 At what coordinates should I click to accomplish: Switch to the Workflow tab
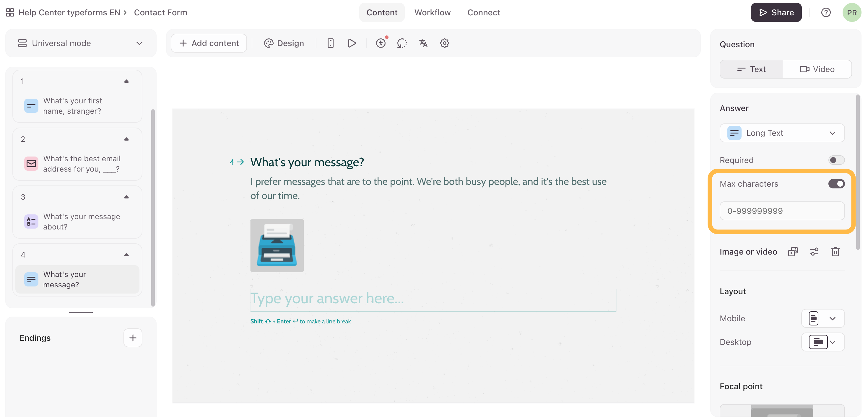coord(432,12)
